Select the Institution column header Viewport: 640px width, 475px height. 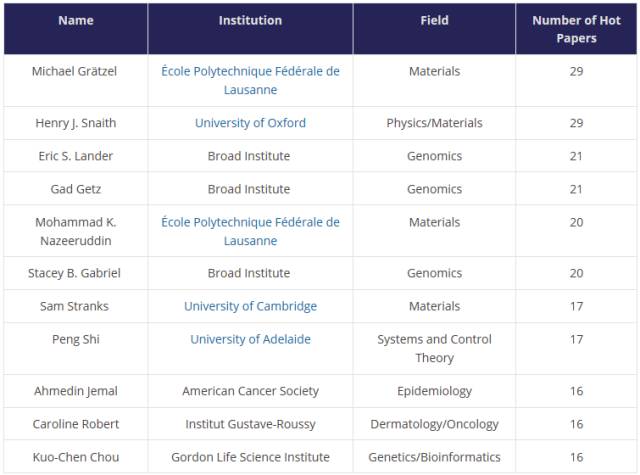click(x=250, y=20)
